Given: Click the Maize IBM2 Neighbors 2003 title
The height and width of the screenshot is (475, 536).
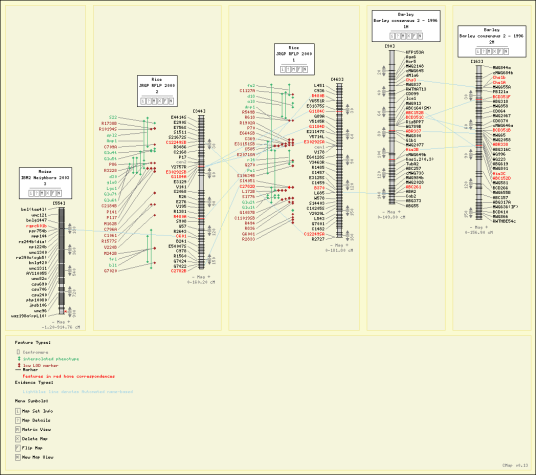Looking at the screenshot, I should pyautogui.click(x=45, y=178).
